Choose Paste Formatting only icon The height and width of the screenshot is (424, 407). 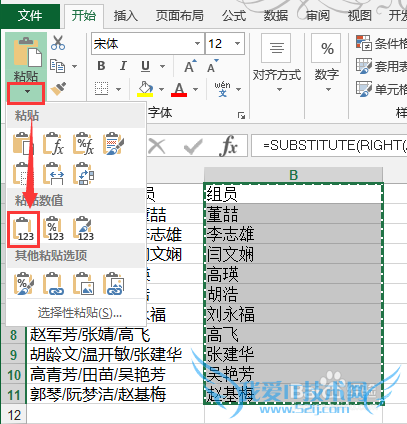click(23, 284)
